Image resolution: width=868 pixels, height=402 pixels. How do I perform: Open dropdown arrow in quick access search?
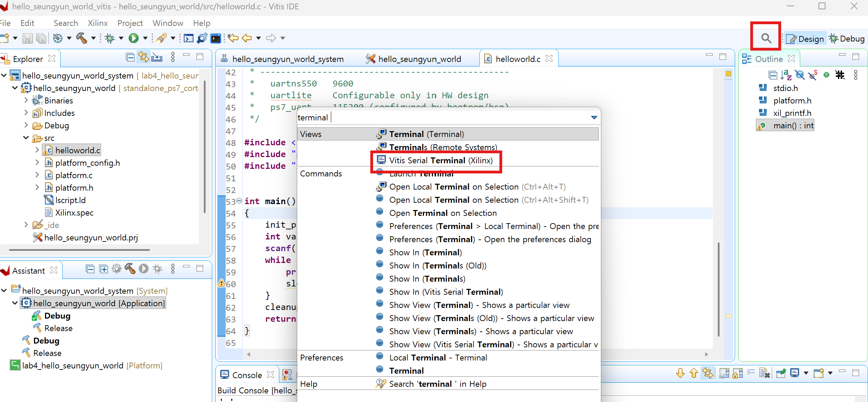point(594,118)
